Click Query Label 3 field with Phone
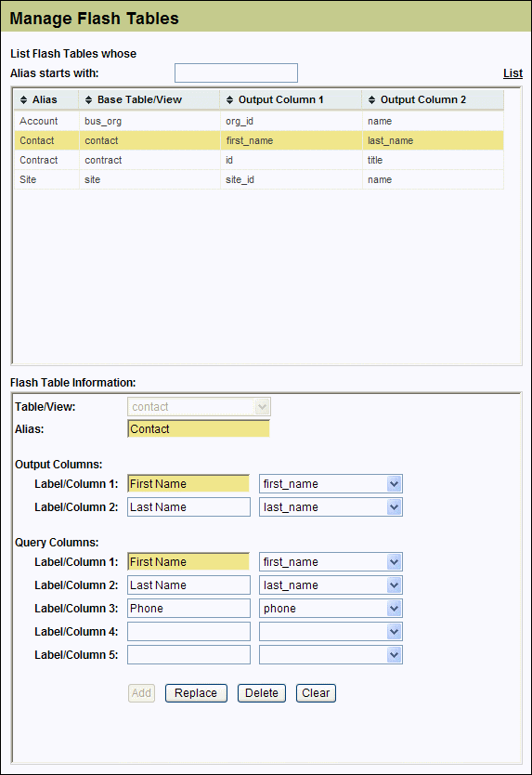Image resolution: width=532 pixels, height=775 pixels. click(x=188, y=609)
